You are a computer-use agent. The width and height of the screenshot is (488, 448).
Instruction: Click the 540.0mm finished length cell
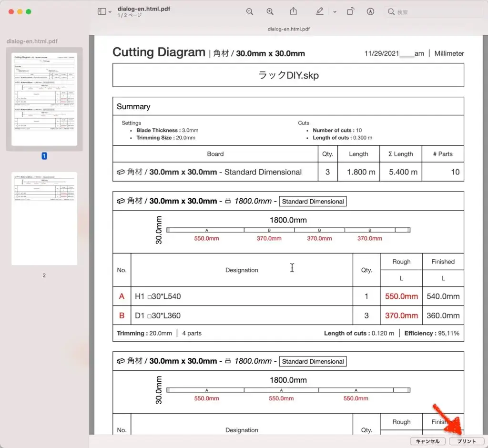click(443, 296)
